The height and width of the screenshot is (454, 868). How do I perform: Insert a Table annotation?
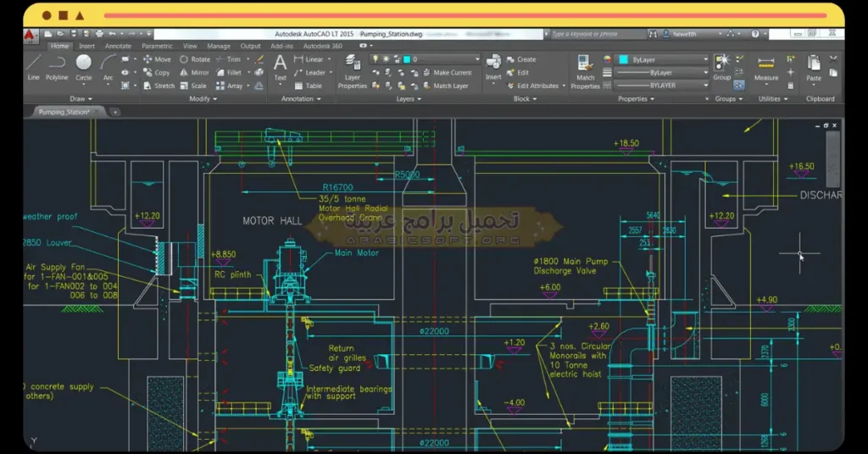pyautogui.click(x=309, y=86)
